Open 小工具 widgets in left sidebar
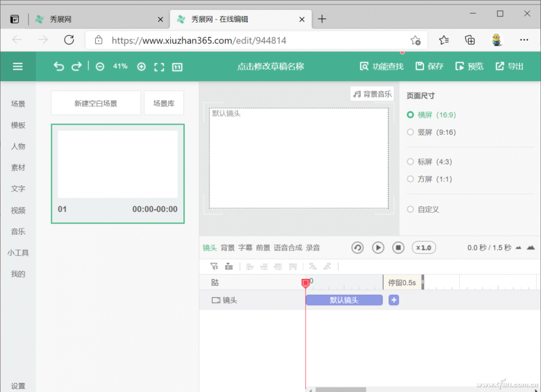The width and height of the screenshot is (541, 392). tap(18, 253)
